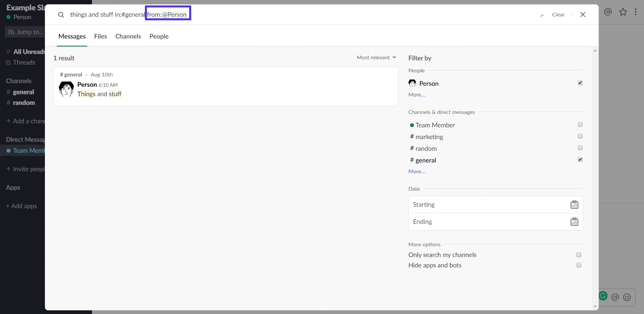Click the search magnifier icon
This screenshot has width=644, height=314.
pyautogui.click(x=61, y=15)
